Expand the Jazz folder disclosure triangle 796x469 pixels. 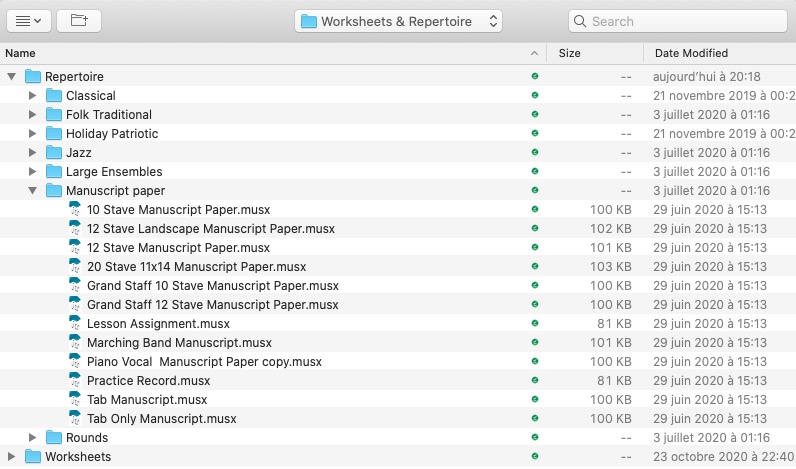pos(33,153)
